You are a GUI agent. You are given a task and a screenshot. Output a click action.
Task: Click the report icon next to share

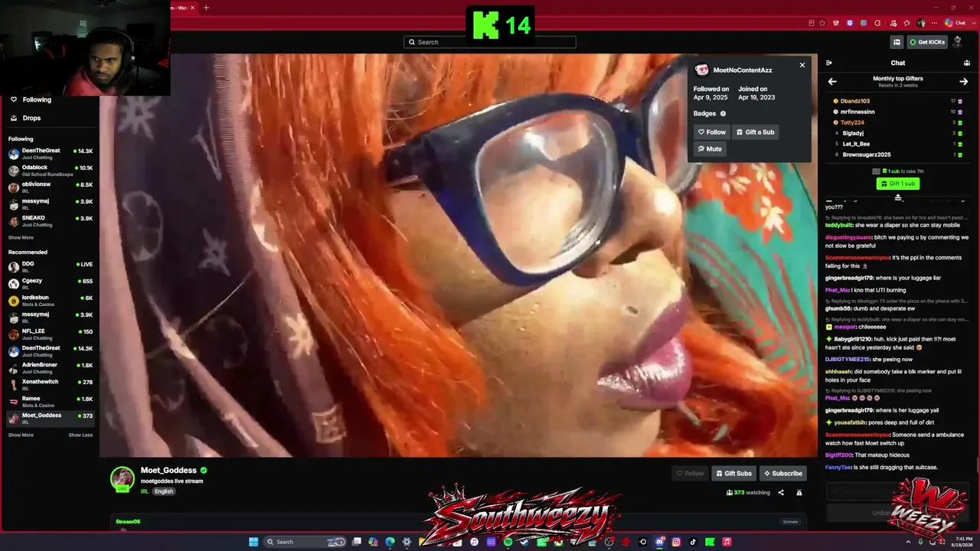tap(799, 493)
